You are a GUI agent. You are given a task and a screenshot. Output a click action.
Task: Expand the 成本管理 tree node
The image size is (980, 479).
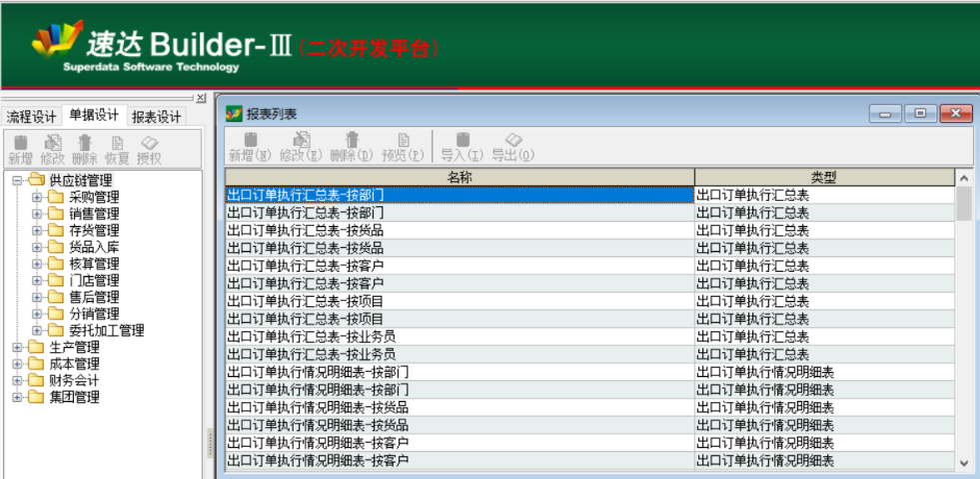pyautogui.click(x=17, y=363)
